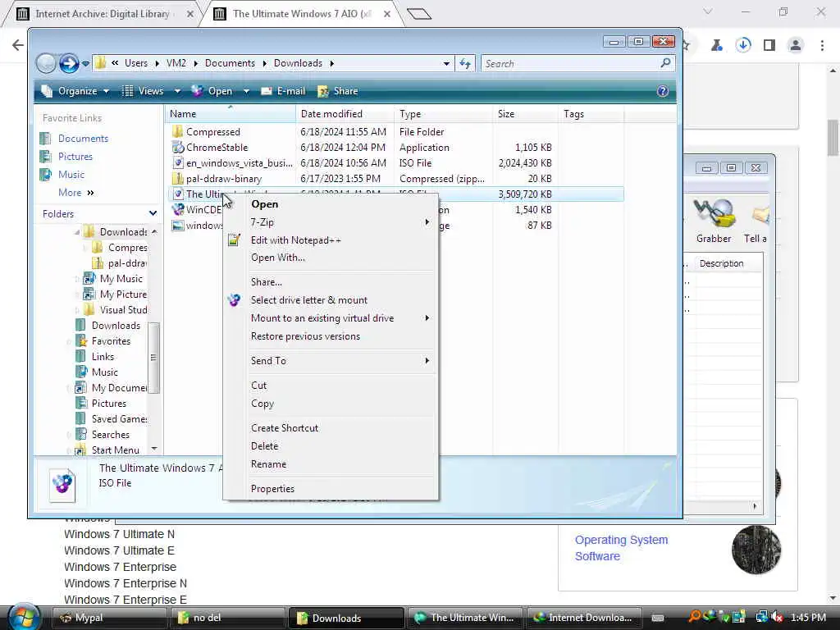Expand the Open button dropdown arrow

(x=246, y=92)
